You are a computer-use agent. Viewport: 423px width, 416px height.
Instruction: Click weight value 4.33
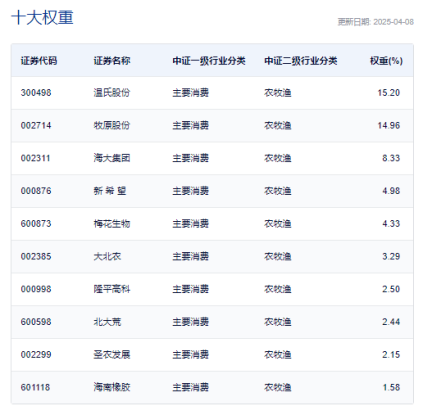(391, 223)
